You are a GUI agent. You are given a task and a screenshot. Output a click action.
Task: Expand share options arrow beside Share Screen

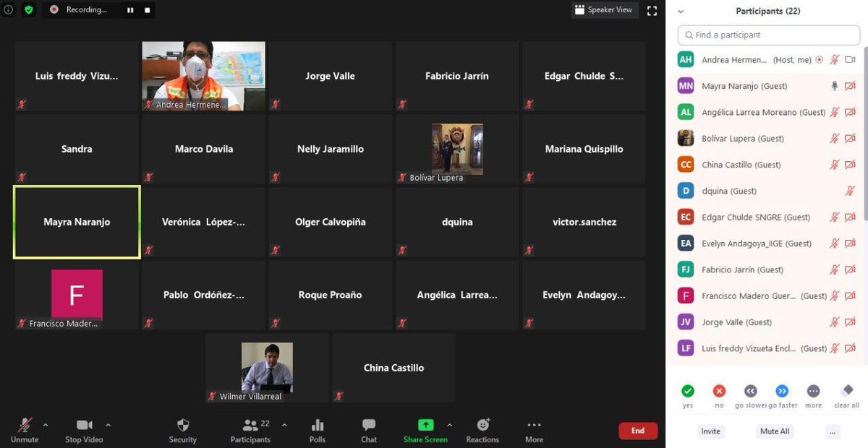point(449,424)
